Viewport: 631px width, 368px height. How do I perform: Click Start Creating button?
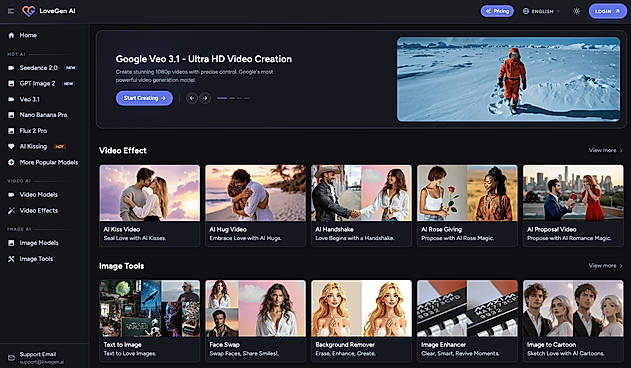144,98
